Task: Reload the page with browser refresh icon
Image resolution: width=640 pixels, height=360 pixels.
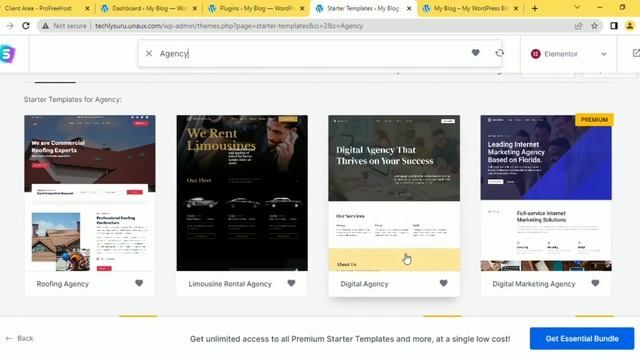Action: (26, 26)
